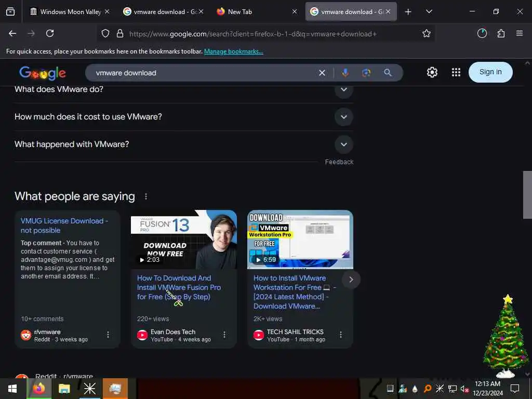
Task: Close the New Tab tab
Action: coord(295,11)
